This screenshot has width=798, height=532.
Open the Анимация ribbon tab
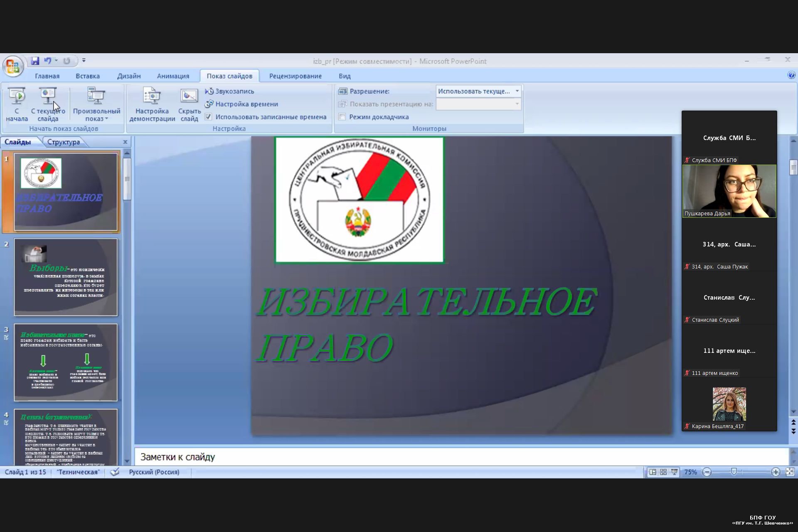pos(173,76)
